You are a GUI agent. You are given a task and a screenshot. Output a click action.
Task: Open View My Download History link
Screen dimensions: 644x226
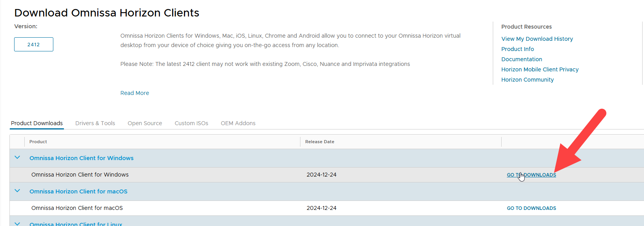[x=537, y=39]
